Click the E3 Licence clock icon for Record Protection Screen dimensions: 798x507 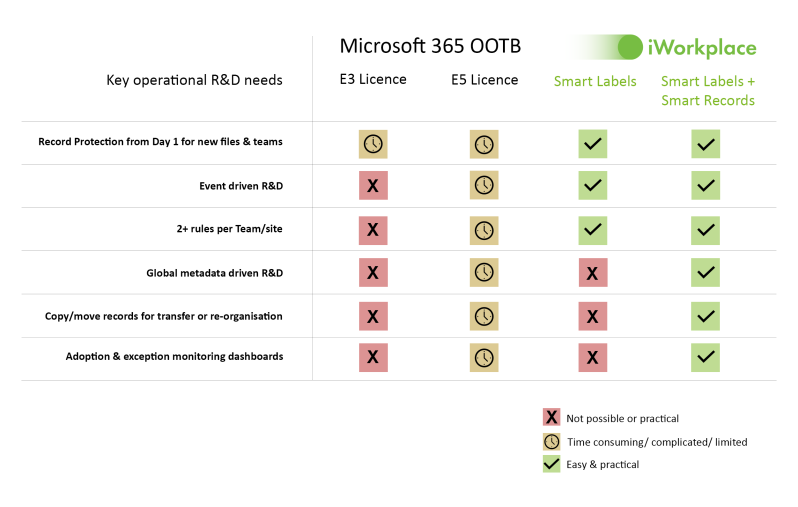(x=373, y=144)
